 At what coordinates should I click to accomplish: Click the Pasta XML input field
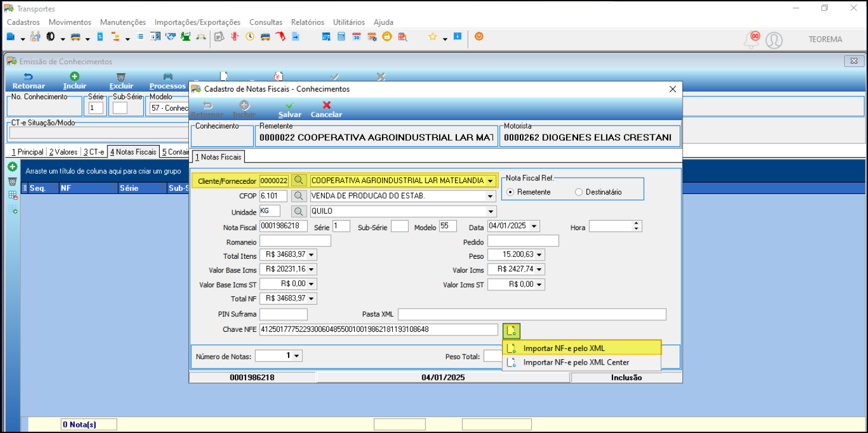[532, 314]
